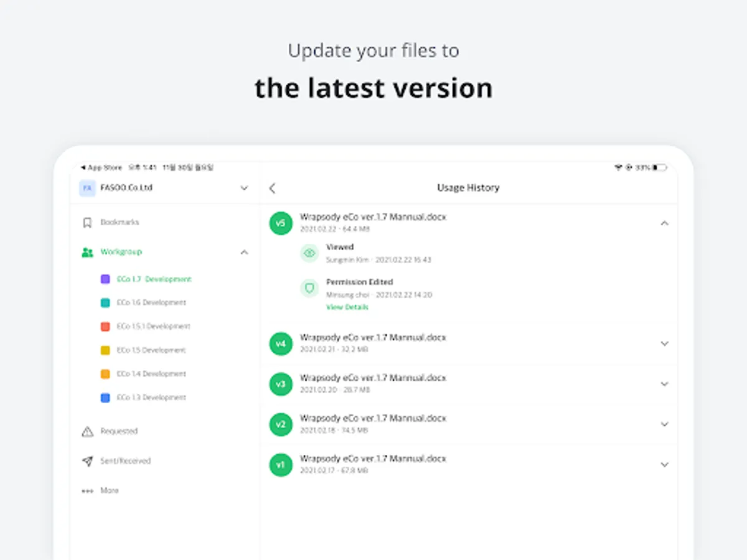The height and width of the screenshot is (560, 747).
Task: Click the Wi-Fi icon in status bar
Action: pos(618,167)
